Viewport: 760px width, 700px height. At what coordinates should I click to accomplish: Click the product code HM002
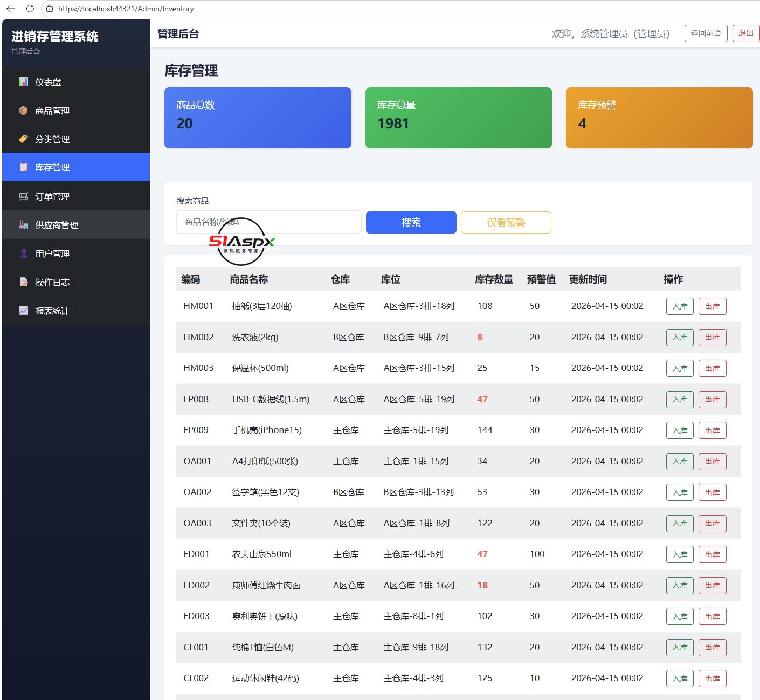click(x=198, y=337)
